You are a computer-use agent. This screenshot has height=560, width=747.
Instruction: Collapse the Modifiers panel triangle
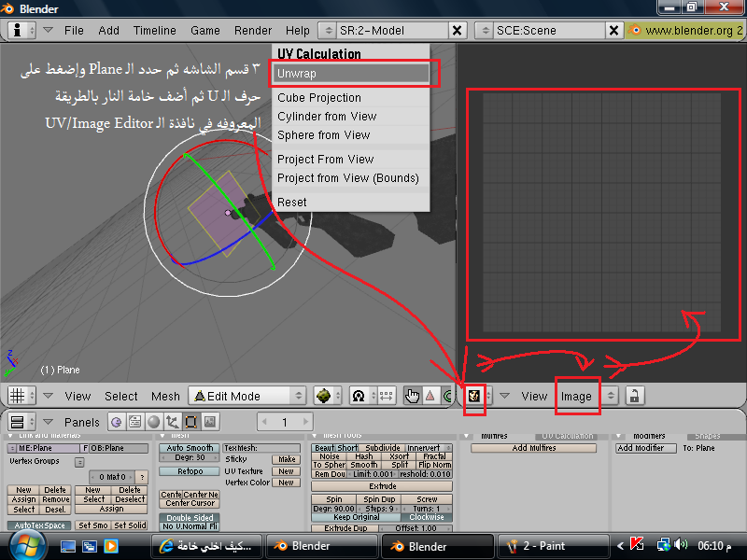click(x=619, y=435)
